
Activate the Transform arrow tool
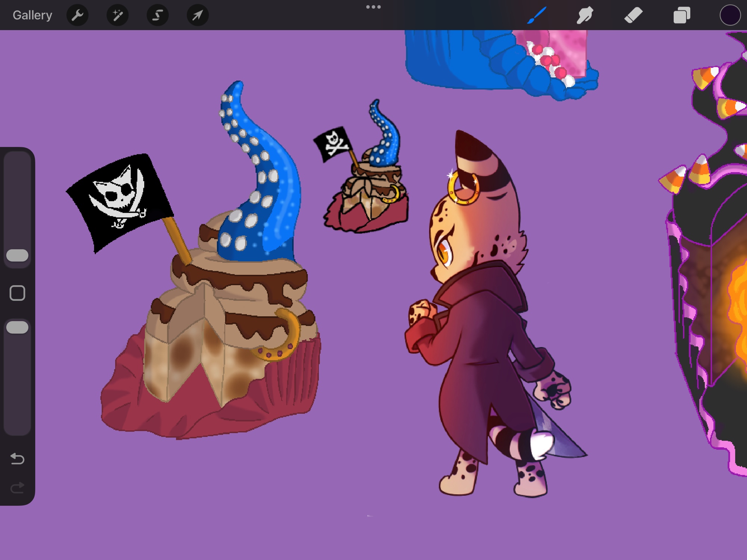198,15
